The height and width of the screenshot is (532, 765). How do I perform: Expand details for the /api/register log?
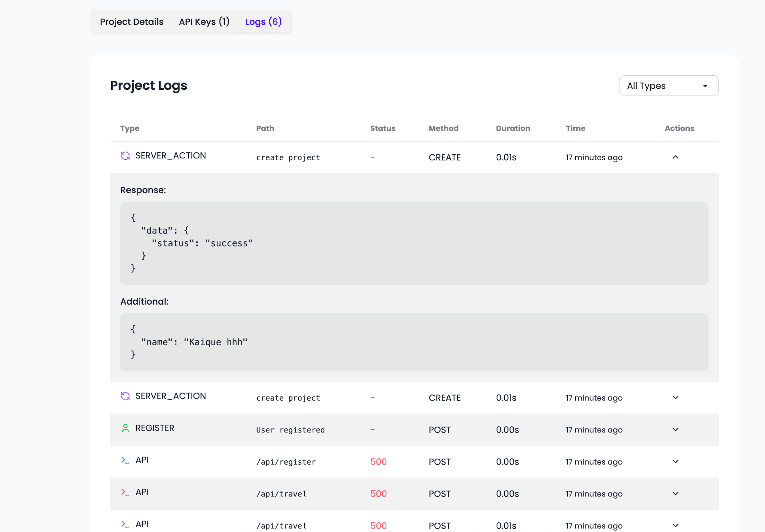[x=675, y=461]
